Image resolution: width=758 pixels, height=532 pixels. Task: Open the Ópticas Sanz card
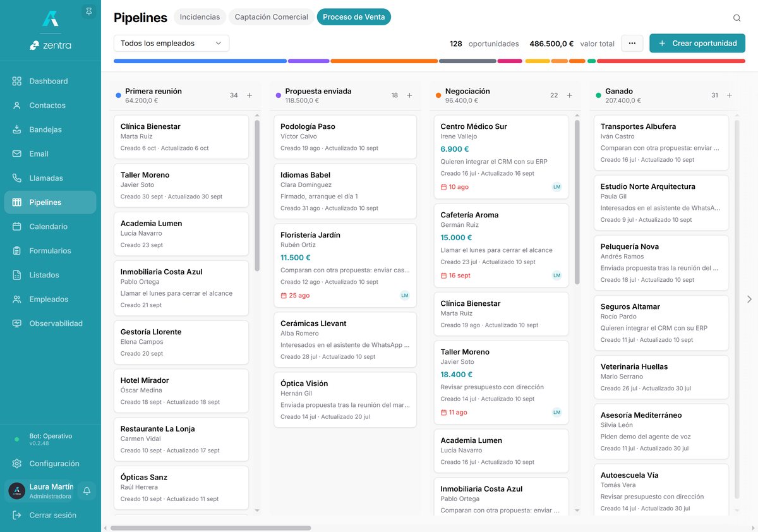tap(181, 488)
